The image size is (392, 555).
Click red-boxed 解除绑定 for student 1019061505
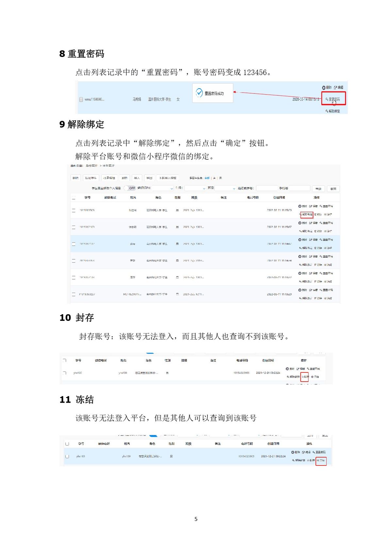point(306,215)
